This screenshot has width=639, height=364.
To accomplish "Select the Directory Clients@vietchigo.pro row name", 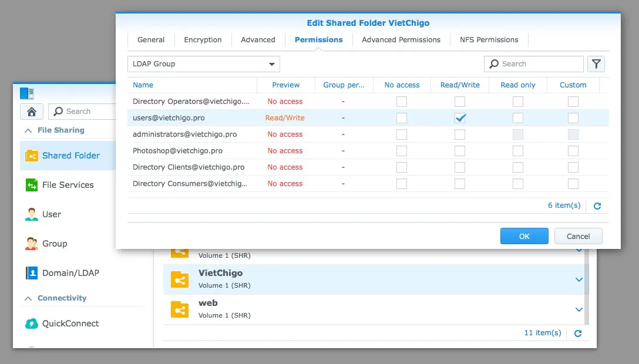I will (x=189, y=167).
